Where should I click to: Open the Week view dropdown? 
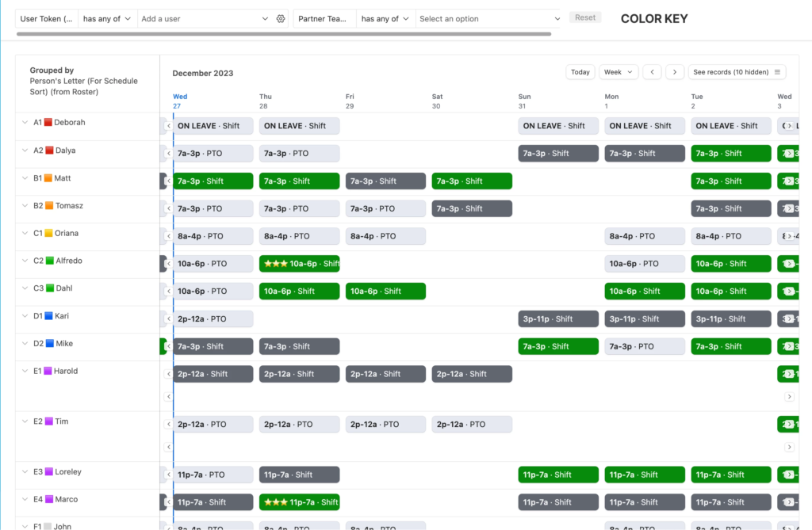click(619, 72)
